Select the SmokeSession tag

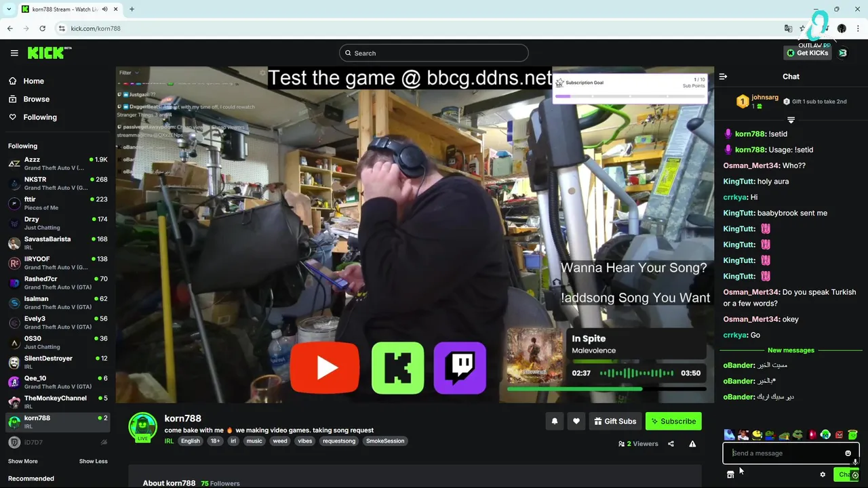point(385,441)
